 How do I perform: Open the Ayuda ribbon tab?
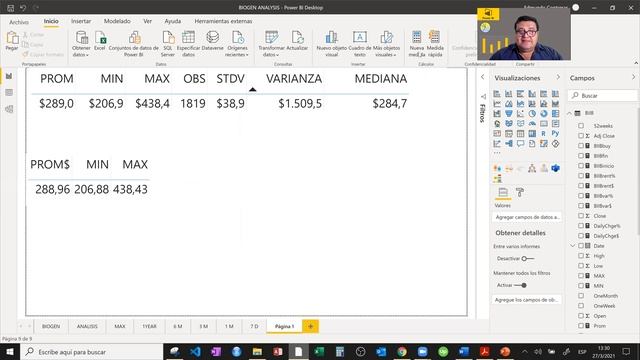click(x=172, y=21)
